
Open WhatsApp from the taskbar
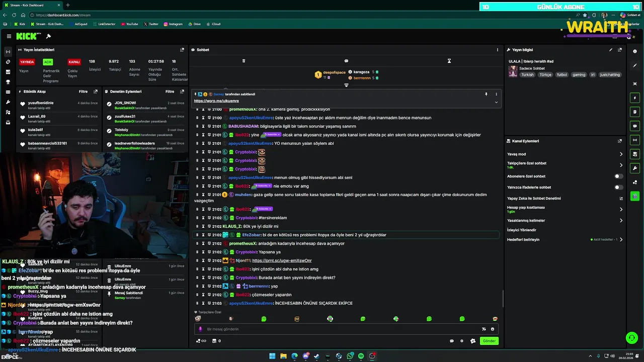point(350,356)
